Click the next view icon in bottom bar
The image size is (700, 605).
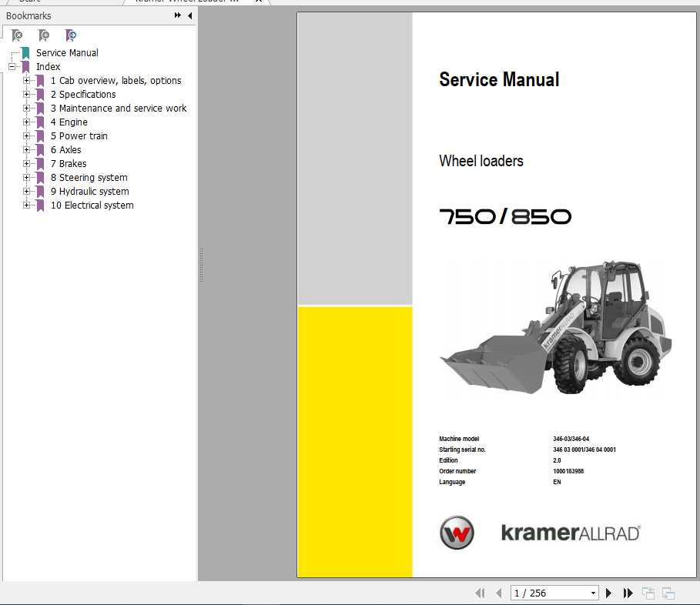click(668, 593)
